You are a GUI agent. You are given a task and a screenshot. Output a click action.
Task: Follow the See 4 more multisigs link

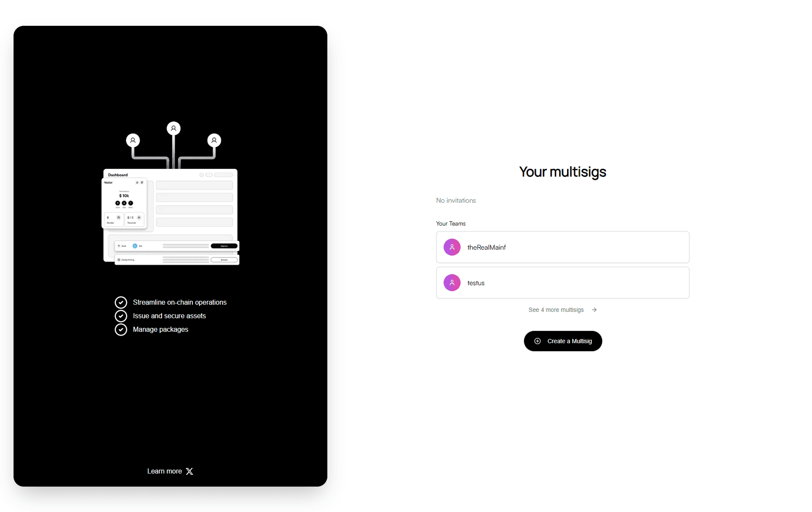556,309
